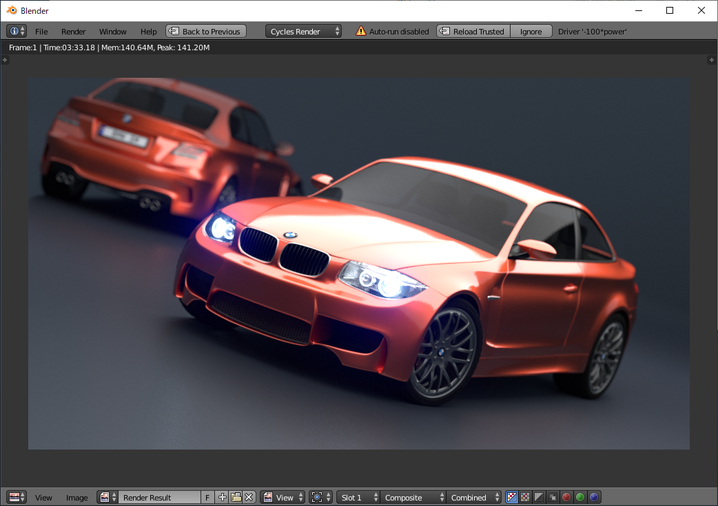Expand the right properties plus handle

tap(711, 60)
